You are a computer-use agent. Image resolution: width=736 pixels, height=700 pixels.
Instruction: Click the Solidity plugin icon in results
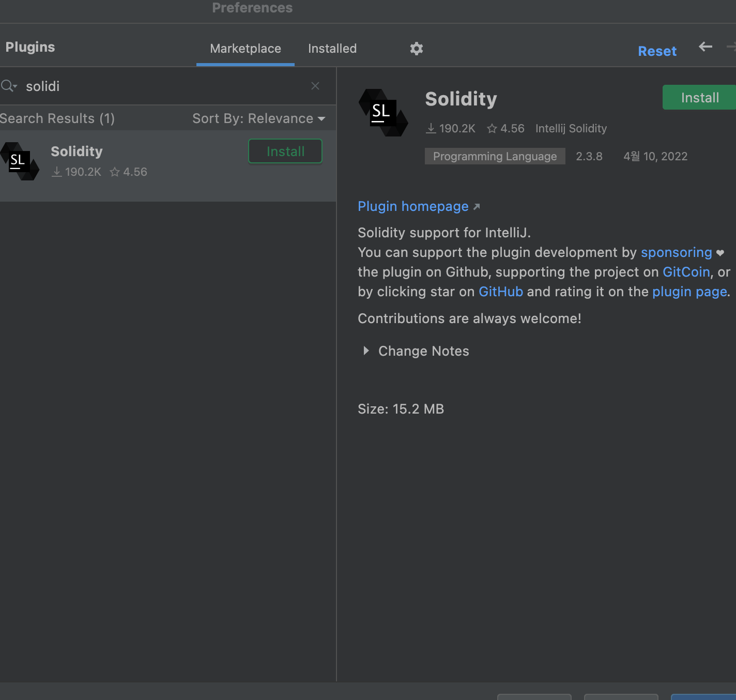pos(20,161)
